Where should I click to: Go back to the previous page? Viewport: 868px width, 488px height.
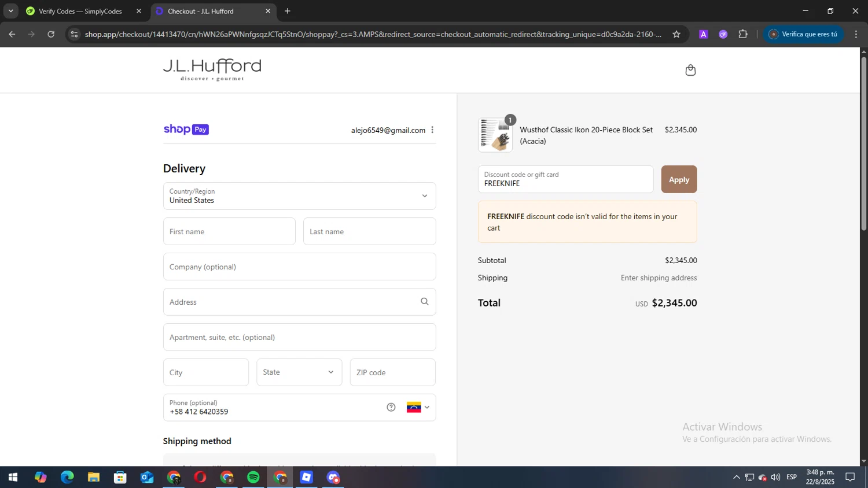point(12,34)
